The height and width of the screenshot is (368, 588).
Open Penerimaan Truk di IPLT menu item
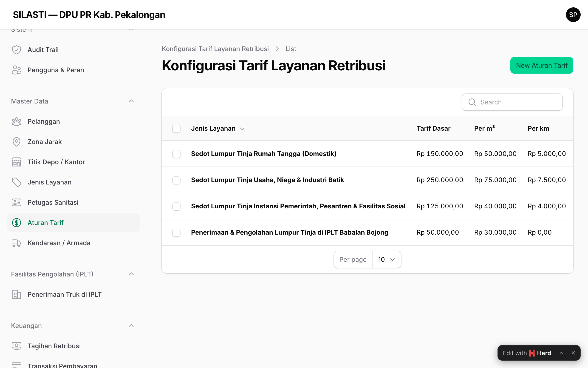(x=73, y=294)
